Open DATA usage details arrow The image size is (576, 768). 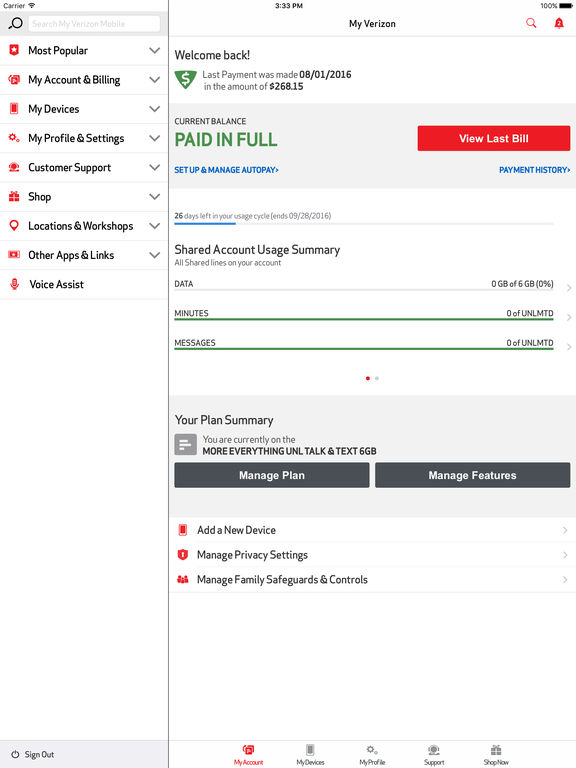[569, 288]
